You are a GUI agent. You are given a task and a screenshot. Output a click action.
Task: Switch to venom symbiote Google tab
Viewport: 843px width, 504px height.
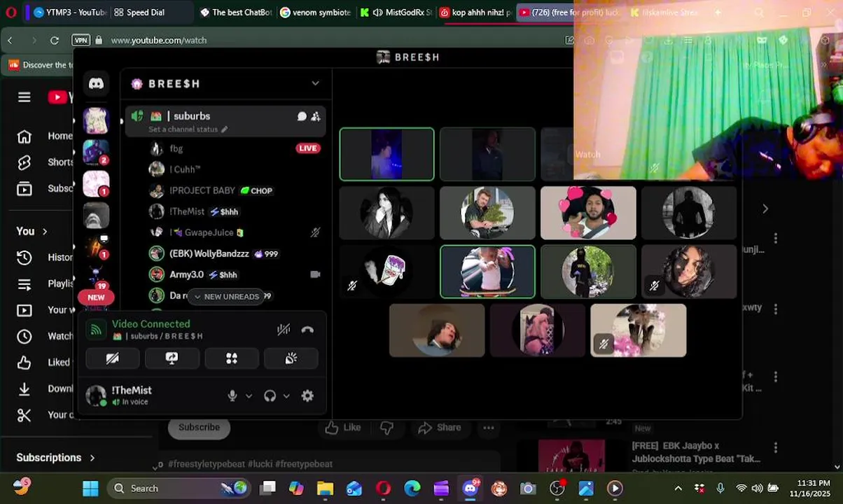(x=316, y=13)
